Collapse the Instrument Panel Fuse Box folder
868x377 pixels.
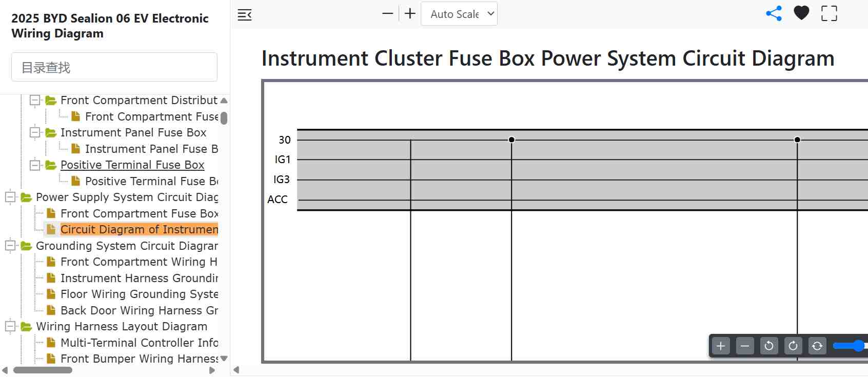35,132
